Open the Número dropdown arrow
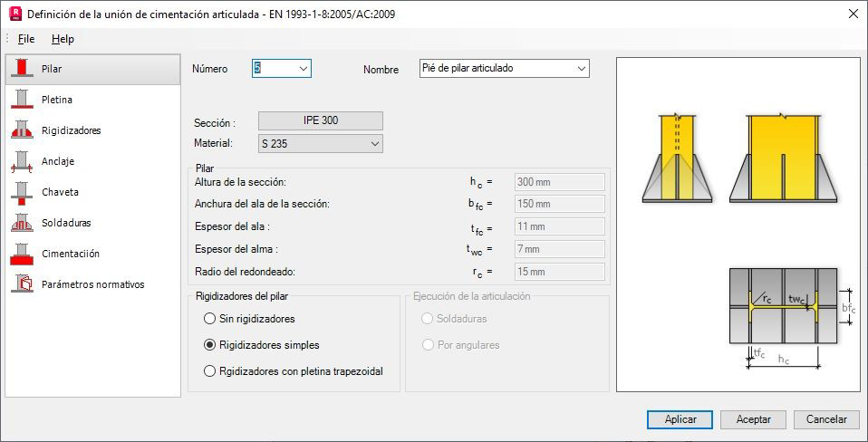 pyautogui.click(x=303, y=69)
